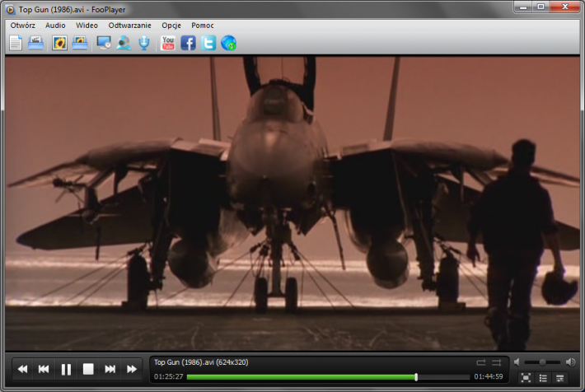The width and height of the screenshot is (585, 392).
Task: Close the FooPlayer window
Action: [565, 7]
